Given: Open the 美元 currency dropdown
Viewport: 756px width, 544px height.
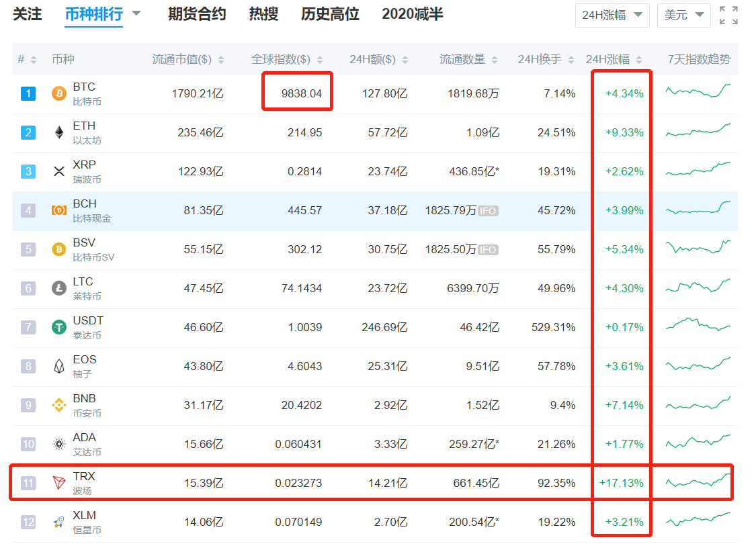Looking at the screenshot, I should click(683, 15).
